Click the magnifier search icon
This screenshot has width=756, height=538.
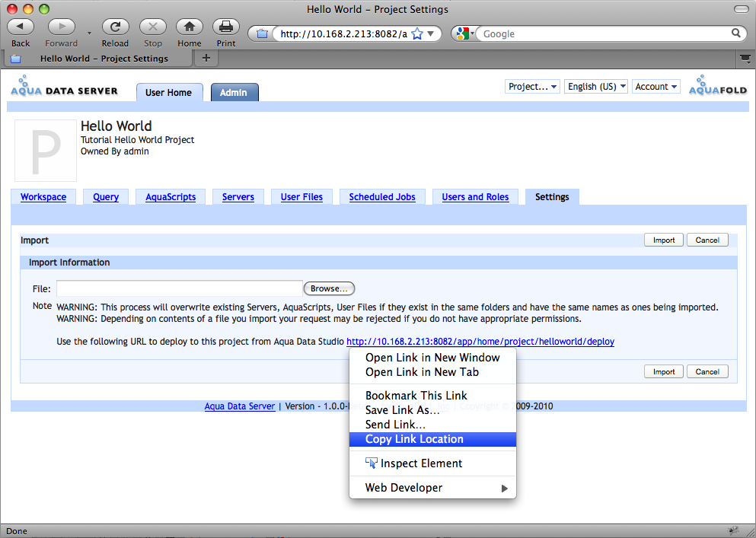click(x=735, y=33)
